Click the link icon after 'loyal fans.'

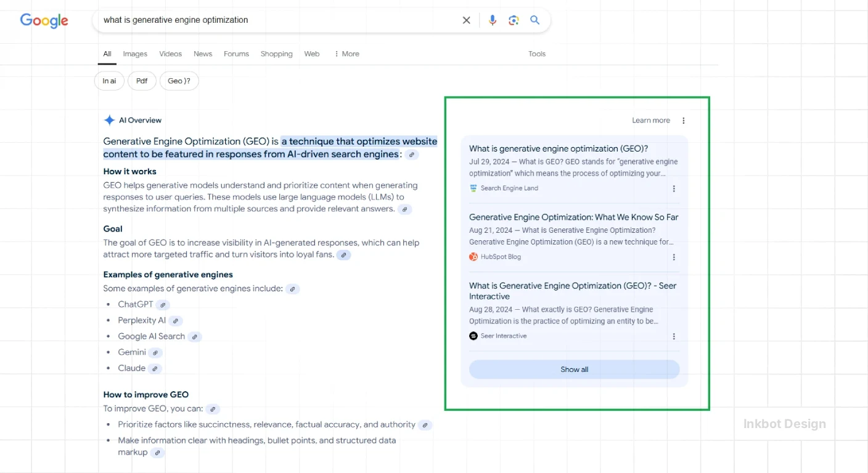[344, 255]
